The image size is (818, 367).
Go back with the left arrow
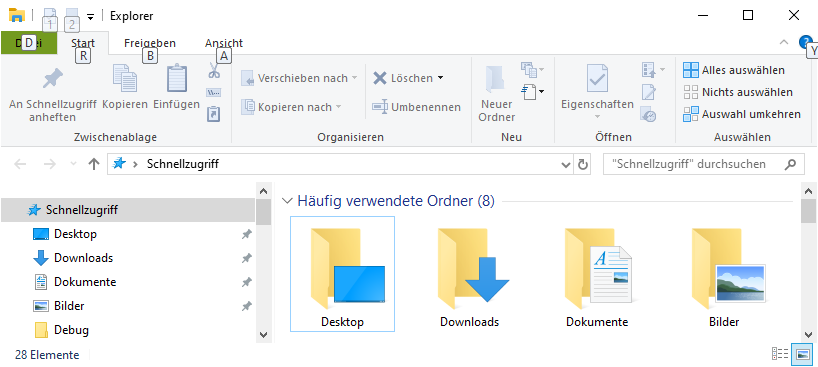click(x=20, y=164)
